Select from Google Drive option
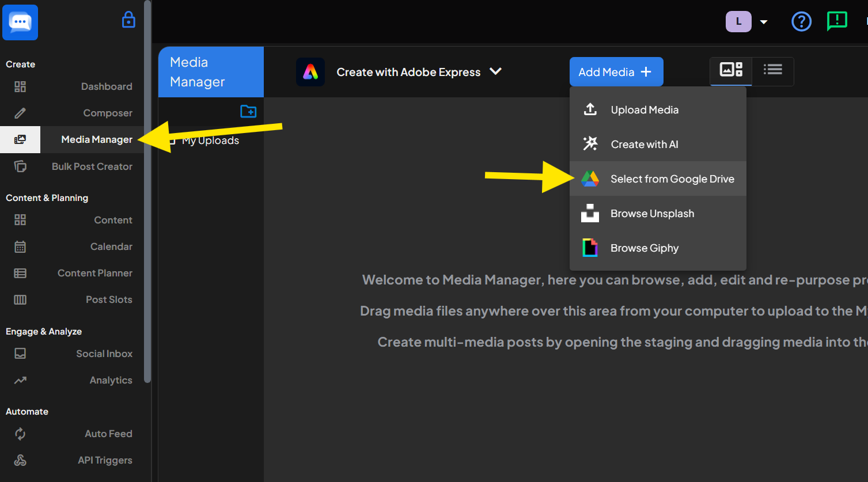The width and height of the screenshot is (868, 482). tap(672, 179)
